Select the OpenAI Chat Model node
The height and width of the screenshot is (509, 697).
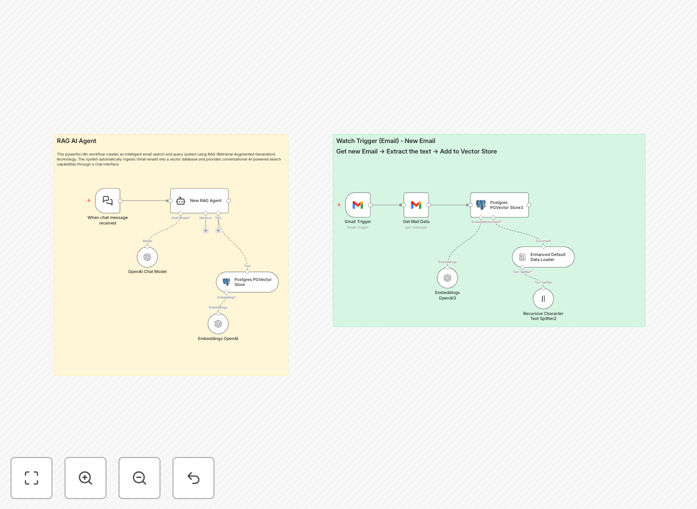(147, 257)
